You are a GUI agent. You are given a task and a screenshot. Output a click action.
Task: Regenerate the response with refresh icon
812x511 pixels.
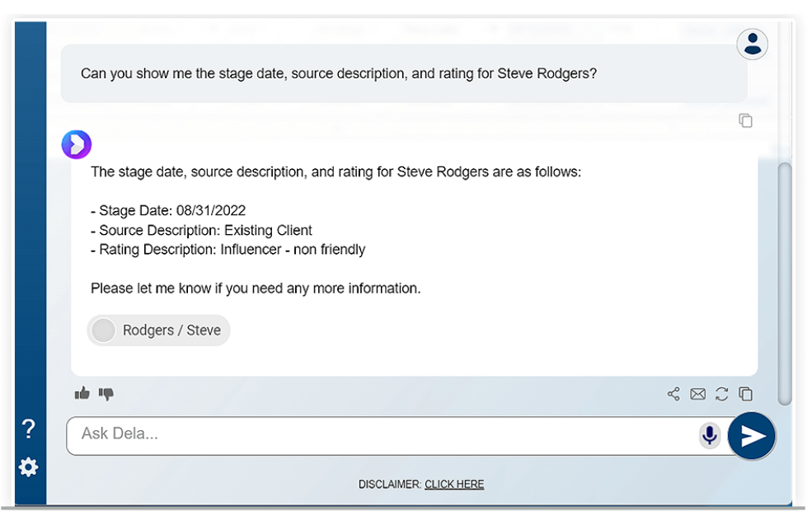pos(721,394)
